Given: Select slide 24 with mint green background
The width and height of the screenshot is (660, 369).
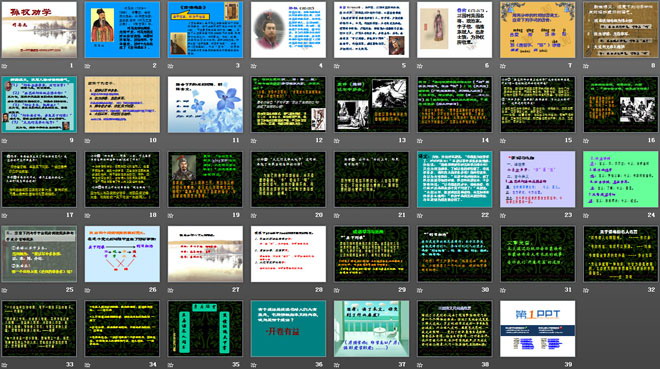Looking at the screenshot, I should (621, 179).
